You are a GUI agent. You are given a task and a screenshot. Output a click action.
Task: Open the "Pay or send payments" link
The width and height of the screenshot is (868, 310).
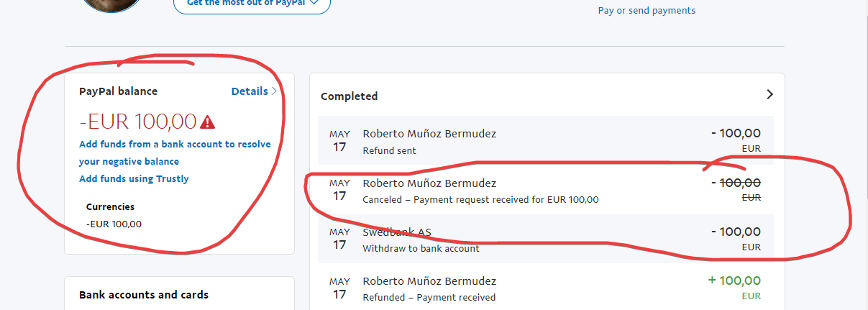tap(647, 11)
